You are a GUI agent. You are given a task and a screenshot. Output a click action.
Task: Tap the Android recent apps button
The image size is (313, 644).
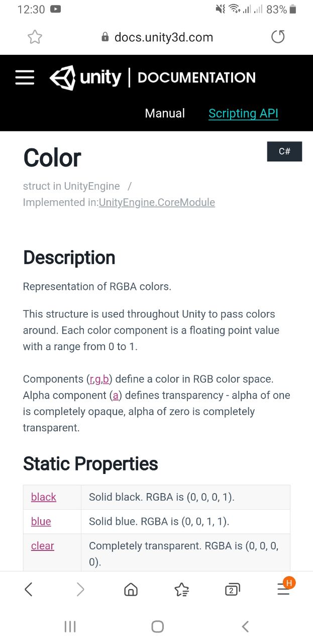[x=70, y=626]
